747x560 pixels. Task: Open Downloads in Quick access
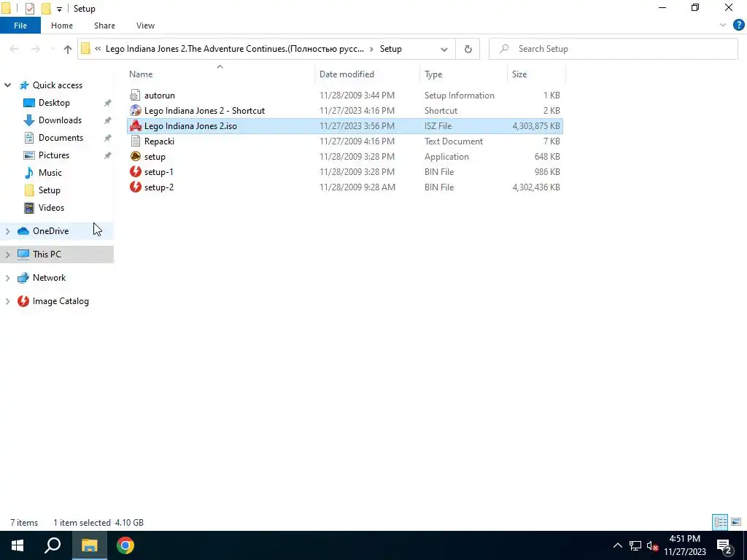60,120
